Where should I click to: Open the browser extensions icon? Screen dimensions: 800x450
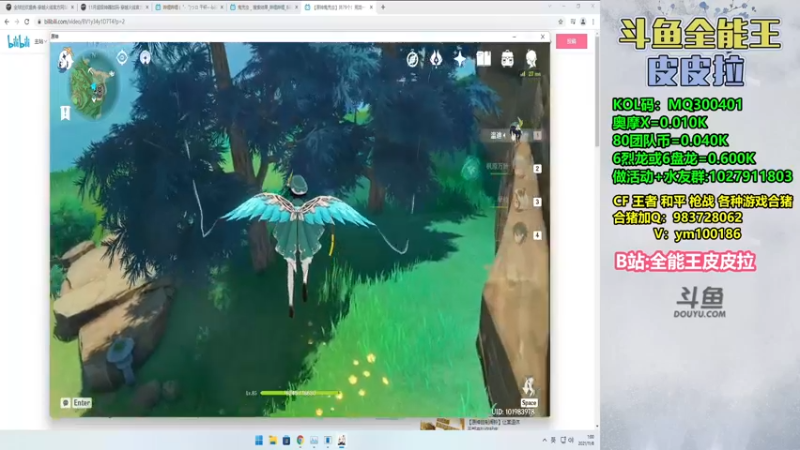click(x=573, y=21)
